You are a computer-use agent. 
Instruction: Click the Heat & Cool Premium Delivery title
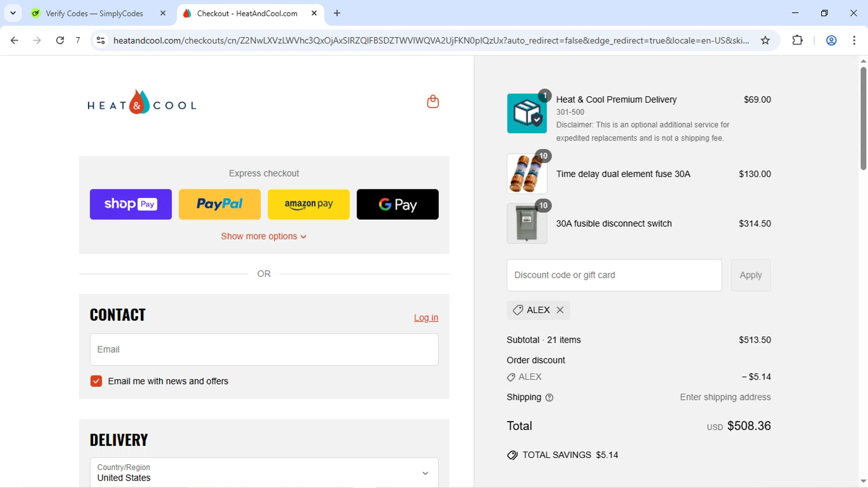[616, 100]
